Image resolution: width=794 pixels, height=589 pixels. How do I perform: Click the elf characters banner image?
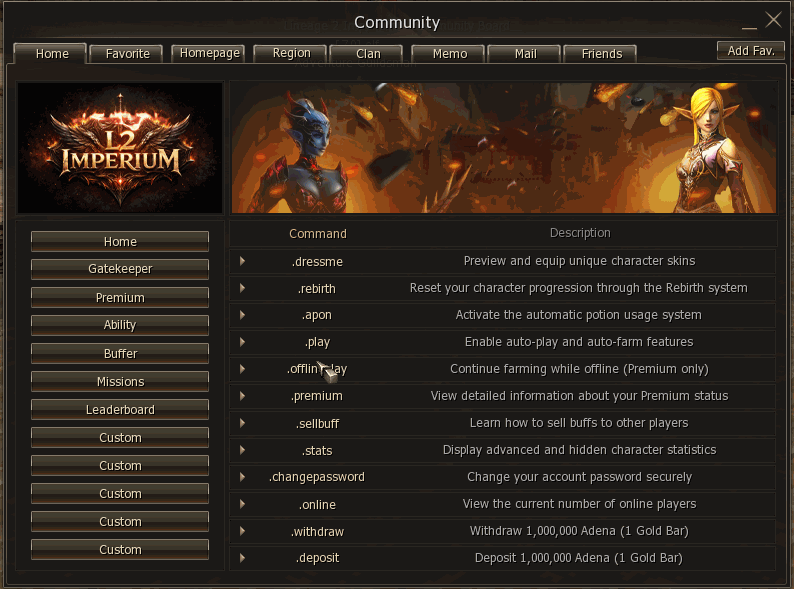[x=503, y=147]
